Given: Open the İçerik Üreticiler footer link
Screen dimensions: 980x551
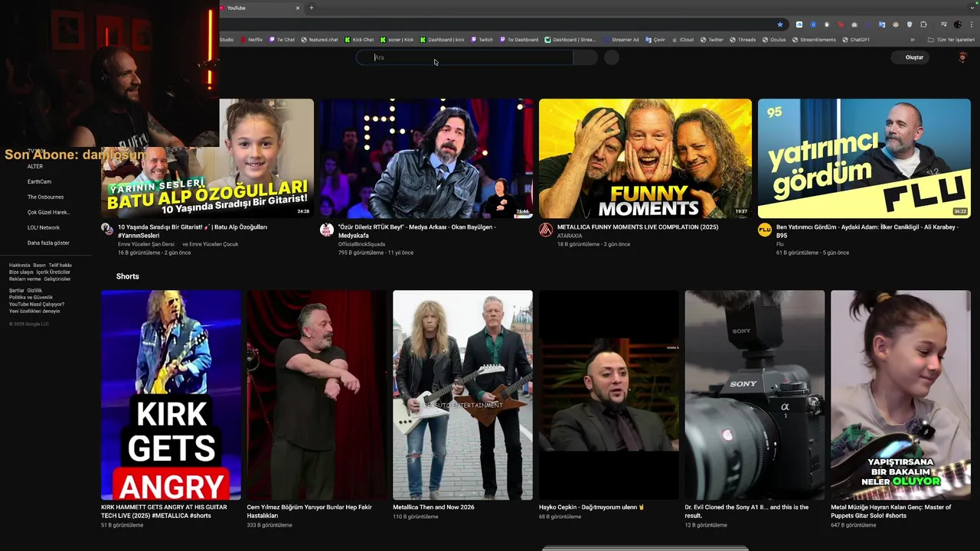Looking at the screenshot, I should (x=53, y=272).
